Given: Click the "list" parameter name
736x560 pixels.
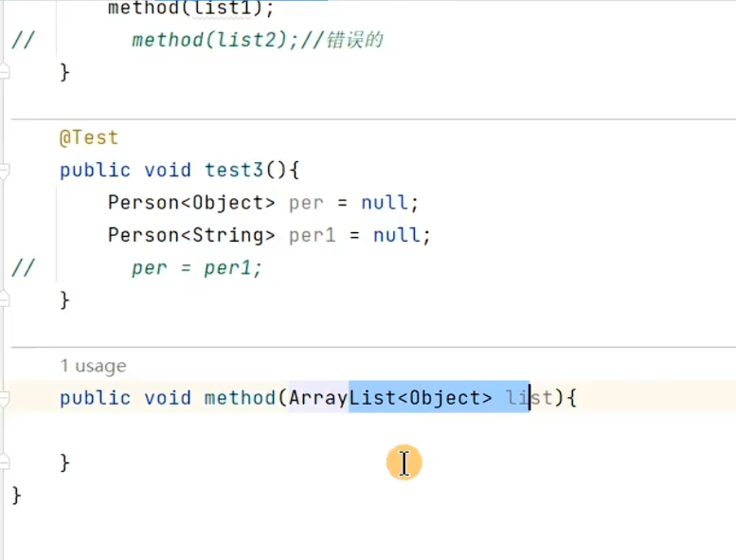Looking at the screenshot, I should pyautogui.click(x=529, y=398).
